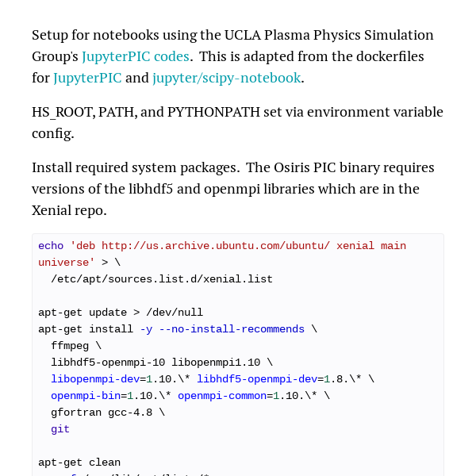The image size is (476, 476).
Task: Click the libhdf5-openmpi-dev package name
Action: pyautogui.click(x=257, y=379)
